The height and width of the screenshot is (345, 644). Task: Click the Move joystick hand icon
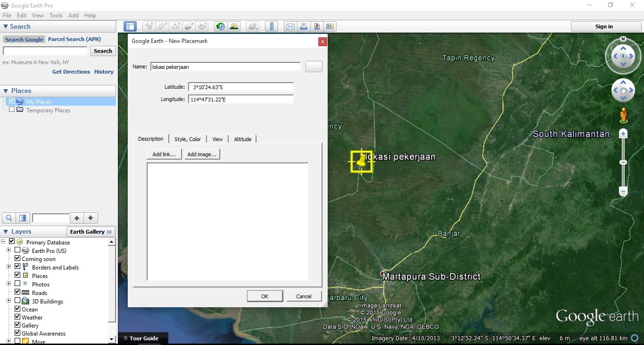(623, 90)
